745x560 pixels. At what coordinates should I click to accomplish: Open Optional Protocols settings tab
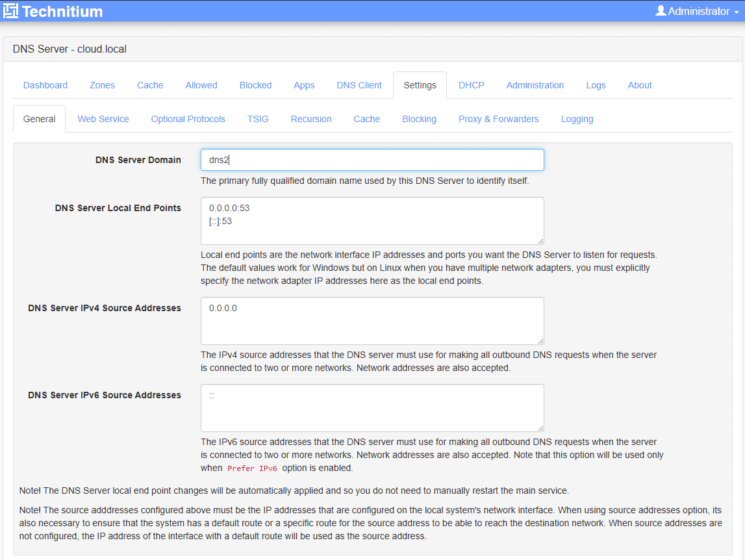tap(188, 119)
